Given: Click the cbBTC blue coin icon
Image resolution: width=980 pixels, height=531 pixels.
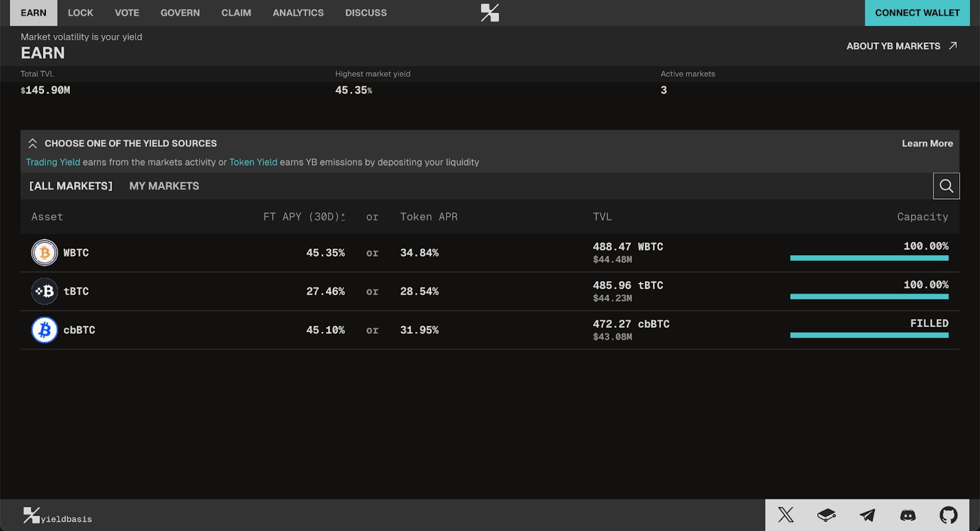Looking at the screenshot, I should (45, 330).
